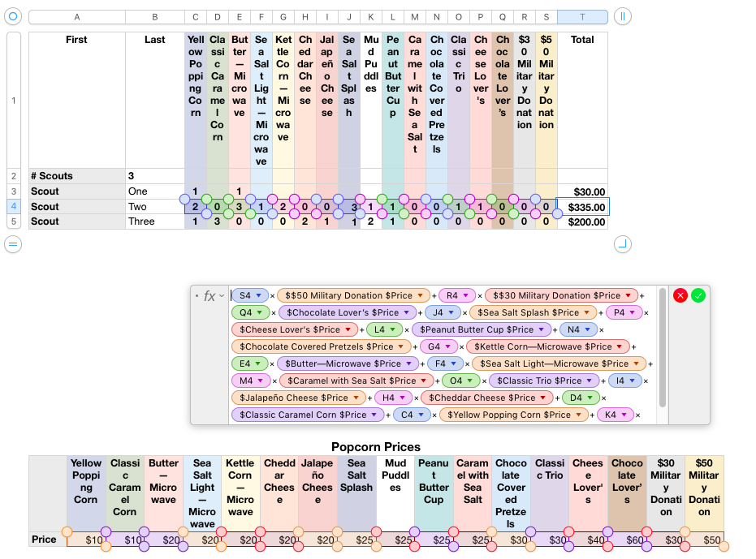Screen dimensions: 756x559
Task: Open the R4 reference token dropdown
Action: [466, 295]
